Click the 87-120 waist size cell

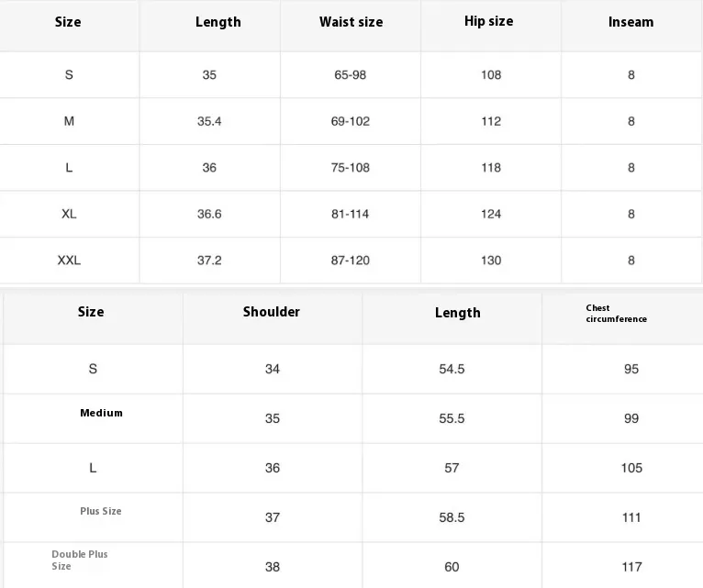(x=350, y=261)
